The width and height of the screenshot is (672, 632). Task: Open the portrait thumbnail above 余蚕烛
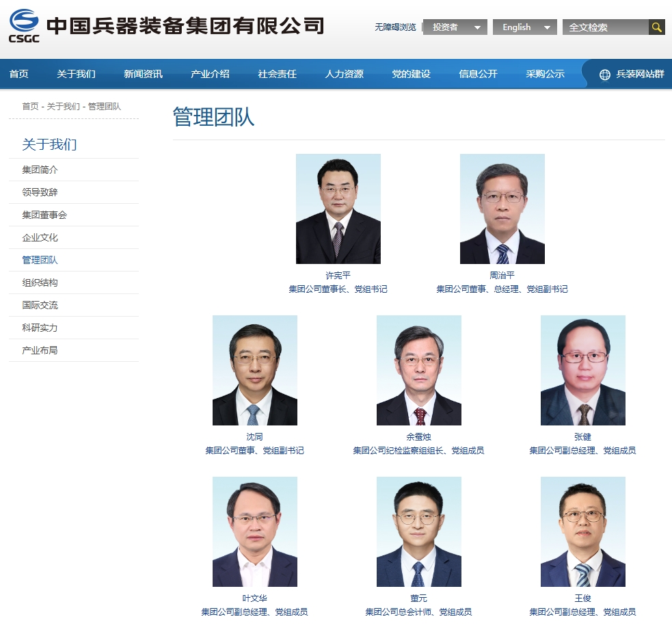[x=418, y=370]
